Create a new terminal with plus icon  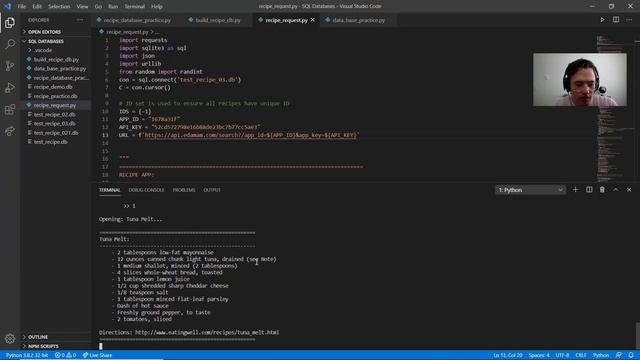[x=576, y=190]
